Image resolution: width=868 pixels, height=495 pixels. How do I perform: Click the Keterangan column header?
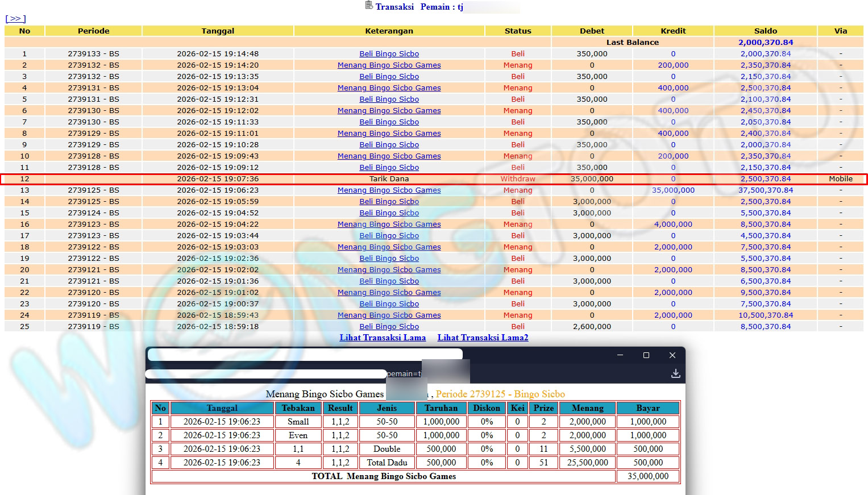click(x=389, y=31)
